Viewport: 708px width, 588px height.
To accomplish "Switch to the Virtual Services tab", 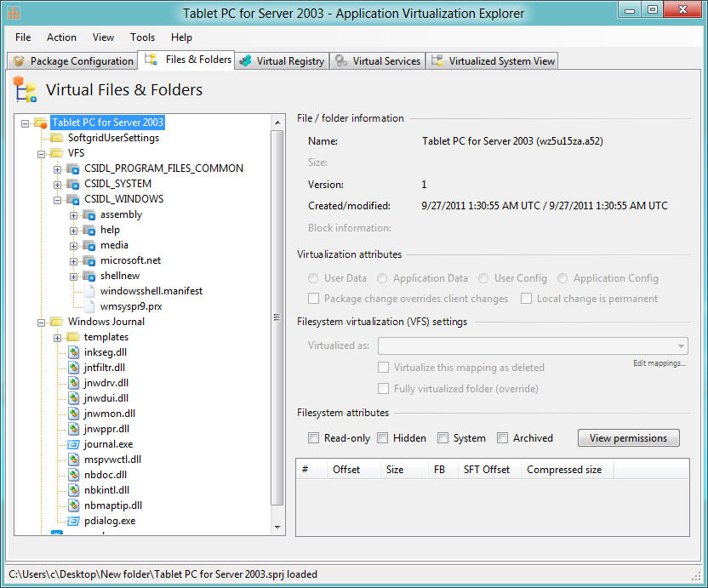I will click(x=378, y=61).
